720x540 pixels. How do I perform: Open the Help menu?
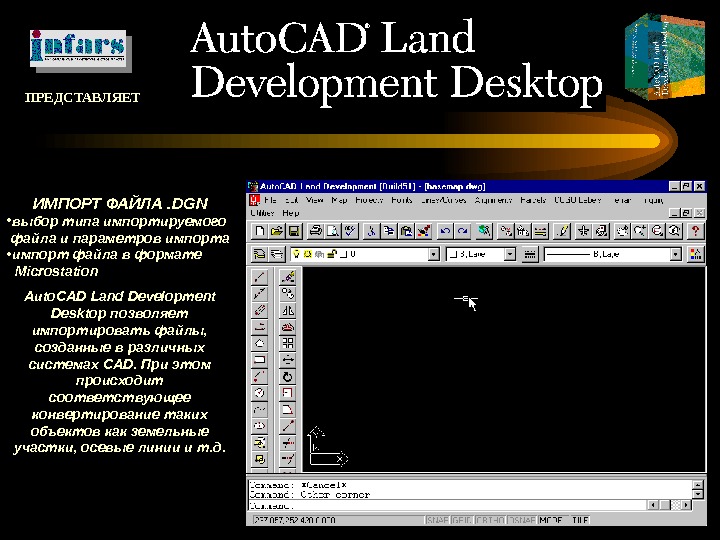tap(291, 213)
